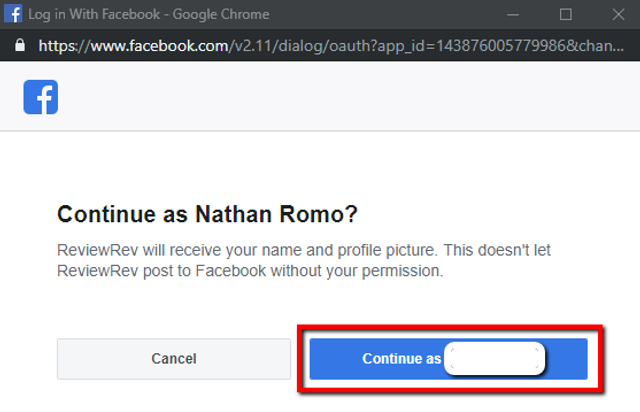Maximize the Chrome popup window

coord(565,15)
